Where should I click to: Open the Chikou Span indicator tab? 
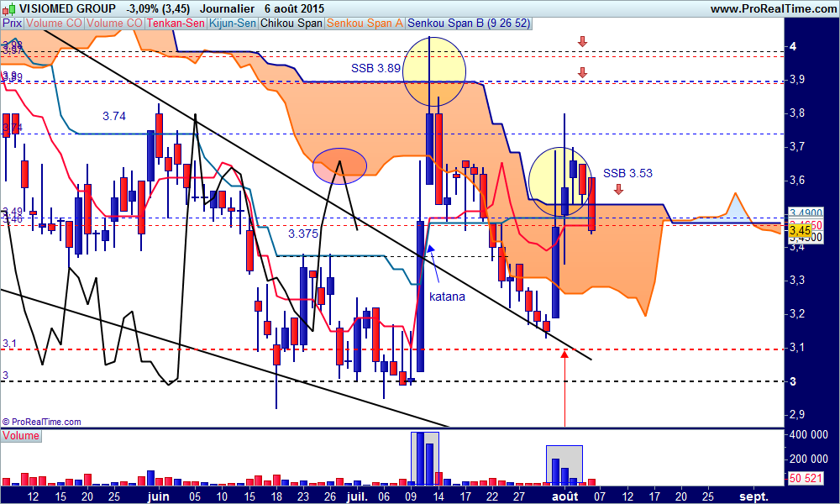291,23
